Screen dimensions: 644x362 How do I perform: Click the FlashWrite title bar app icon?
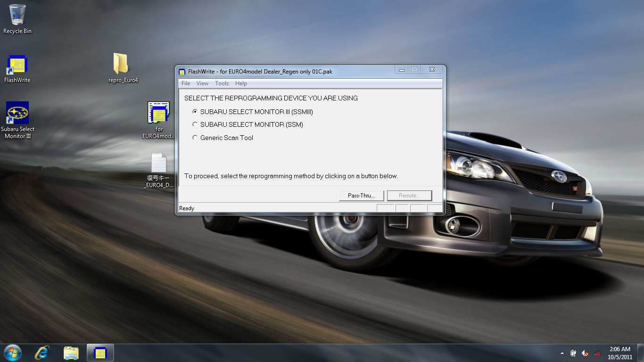182,72
